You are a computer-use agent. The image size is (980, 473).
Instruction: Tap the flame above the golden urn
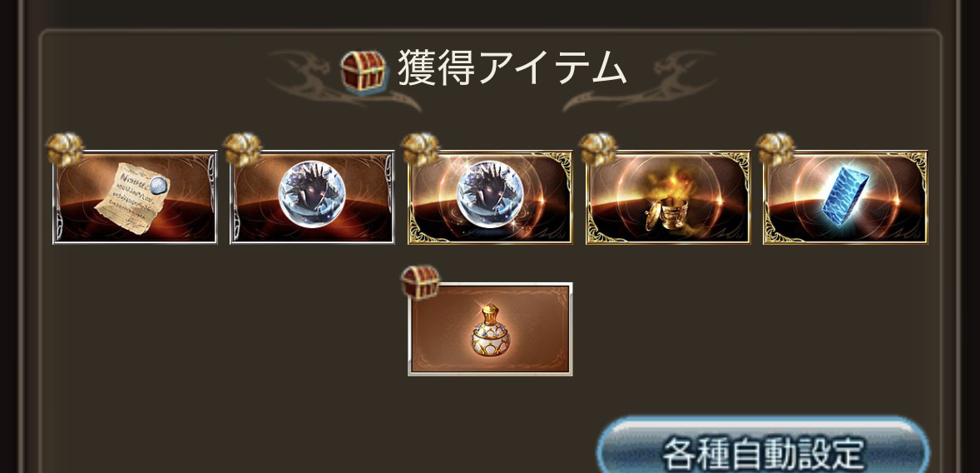coord(669,186)
